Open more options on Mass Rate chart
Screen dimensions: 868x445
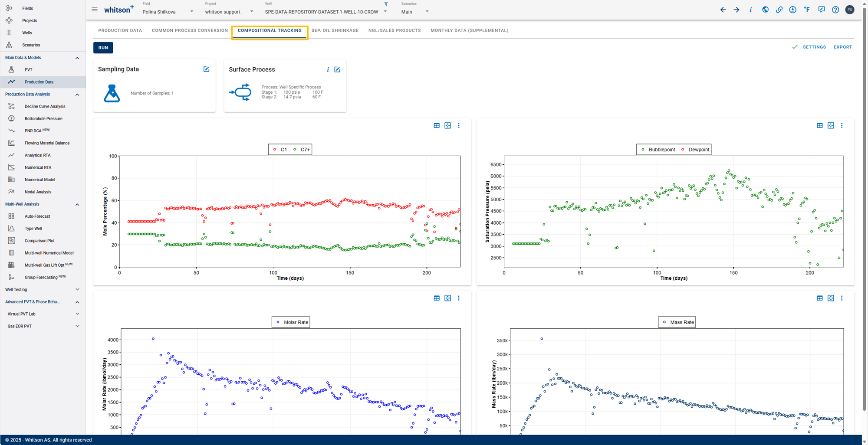point(842,298)
